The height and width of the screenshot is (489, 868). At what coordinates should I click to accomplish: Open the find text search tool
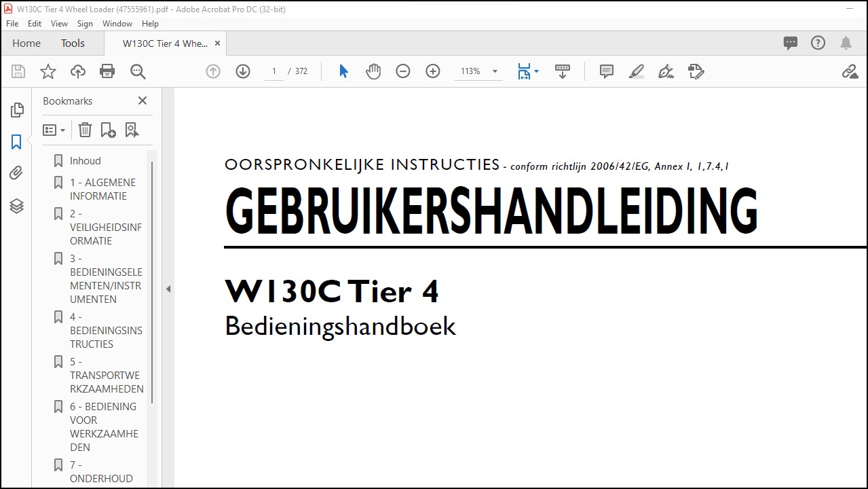[138, 71]
